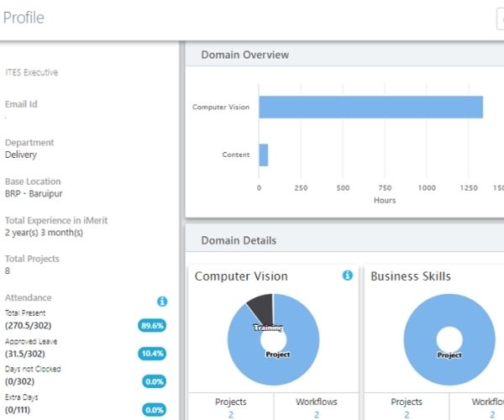Viewport: 504px width, 420px height.
Task: Open Computer Vision Workflows count 2
Action: [x=317, y=415]
